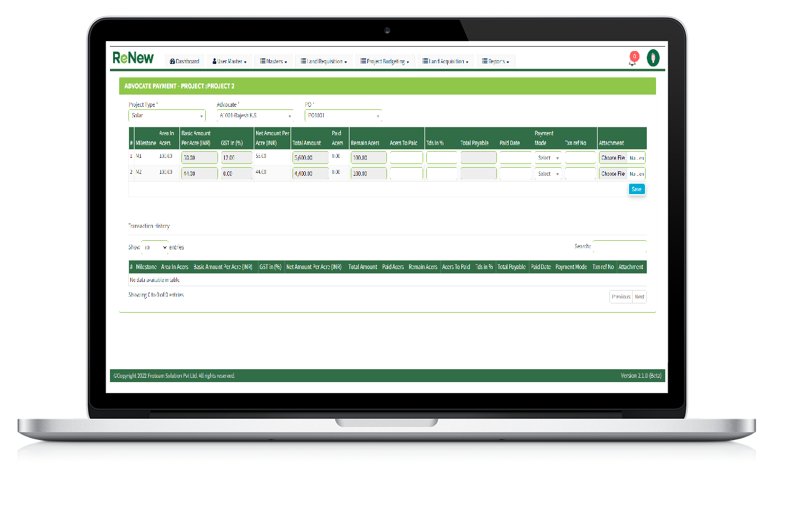Click Acers To Paid field for M1
The width and height of the screenshot is (801, 532).
pyautogui.click(x=406, y=158)
